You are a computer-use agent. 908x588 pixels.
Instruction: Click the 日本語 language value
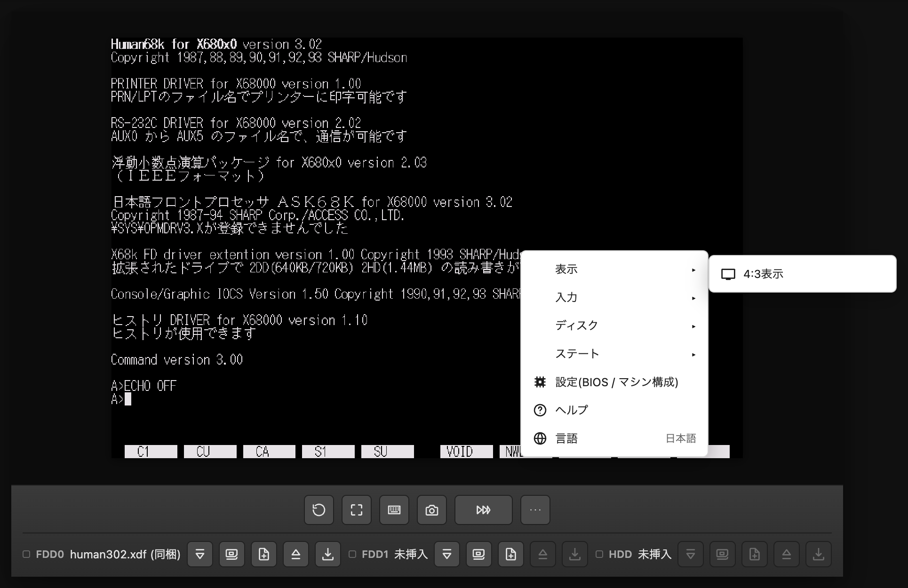[681, 438]
